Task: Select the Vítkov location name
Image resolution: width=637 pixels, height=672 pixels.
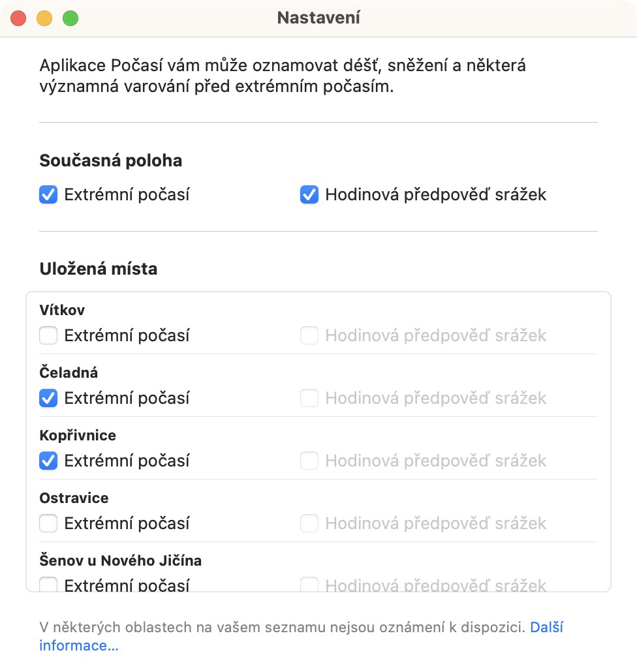Action: (62, 310)
